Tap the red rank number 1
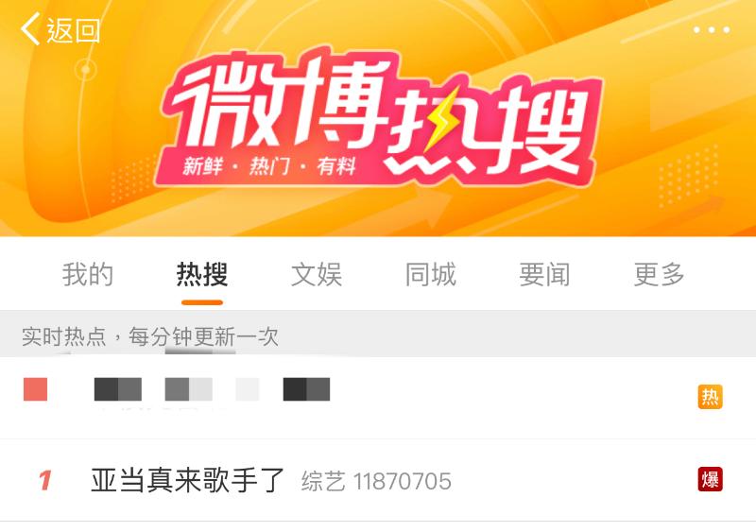756x532 pixels. click(44, 480)
